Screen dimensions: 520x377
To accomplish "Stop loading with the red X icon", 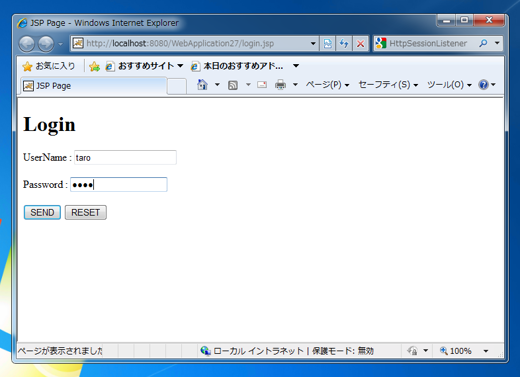I will [x=360, y=43].
